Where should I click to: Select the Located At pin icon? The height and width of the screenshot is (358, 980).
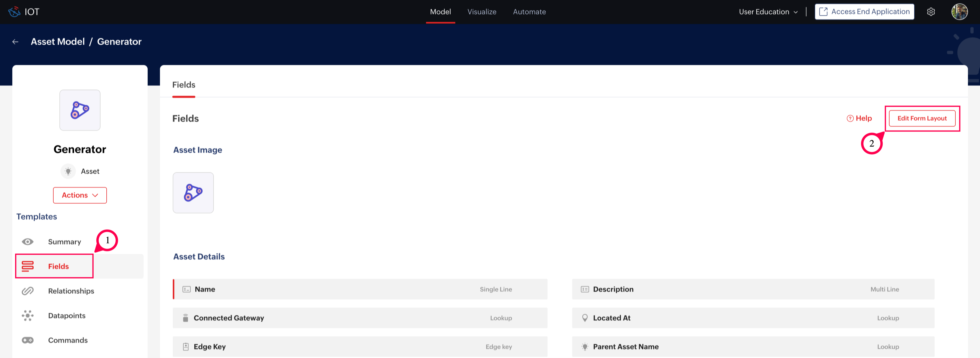[x=585, y=318]
